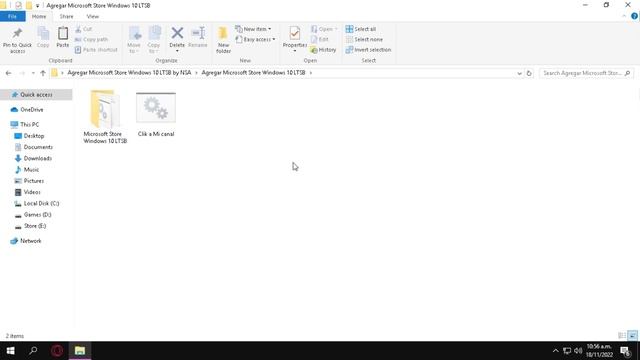This screenshot has height=360, width=640.
Task: Click Select all in ribbon
Action: tap(360, 29)
